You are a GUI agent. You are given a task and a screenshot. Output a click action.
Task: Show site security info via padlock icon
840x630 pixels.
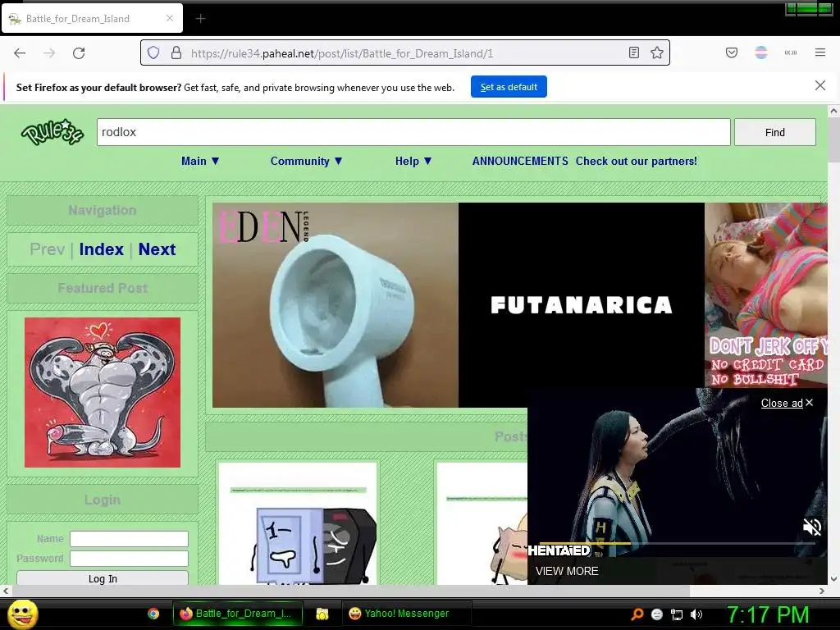(176, 53)
